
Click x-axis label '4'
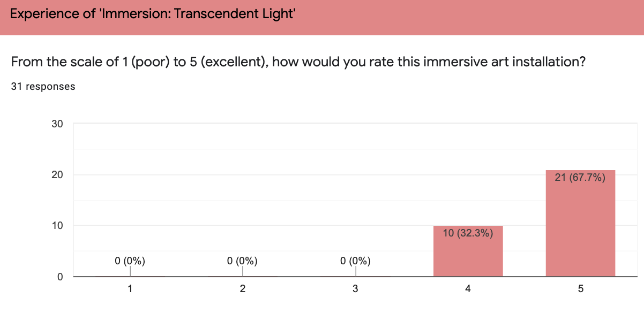[x=468, y=289]
